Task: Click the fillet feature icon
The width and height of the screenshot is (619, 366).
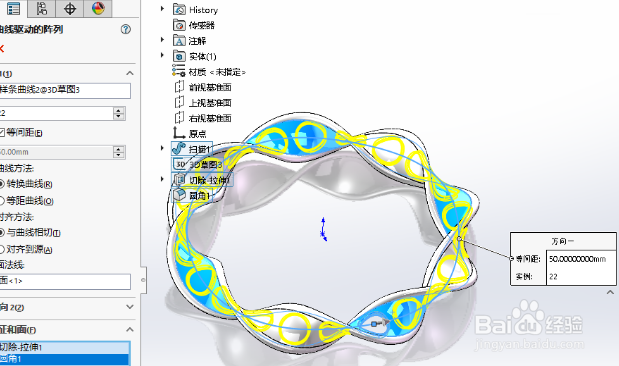Action: tap(179, 195)
